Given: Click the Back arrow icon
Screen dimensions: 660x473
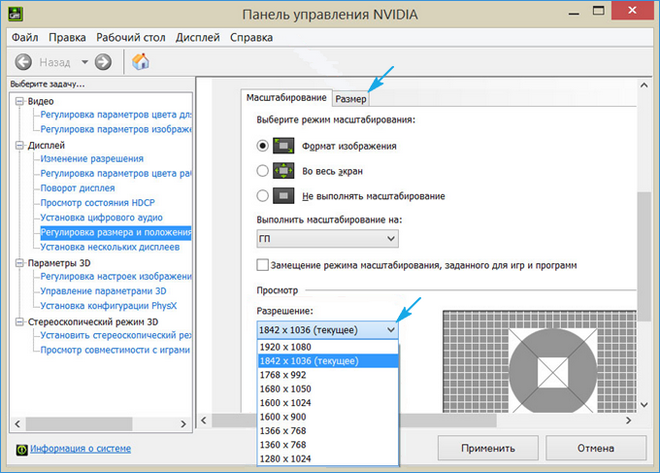Looking at the screenshot, I should (x=24, y=62).
